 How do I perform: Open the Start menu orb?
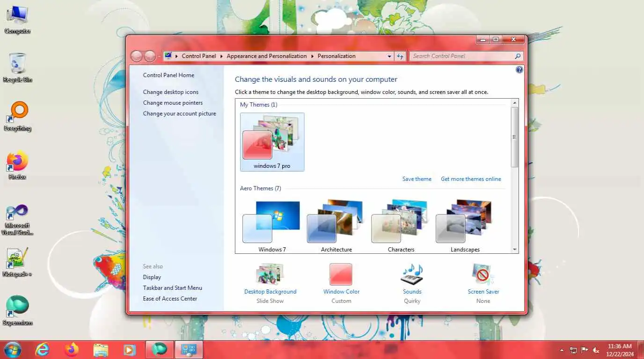[x=13, y=350]
